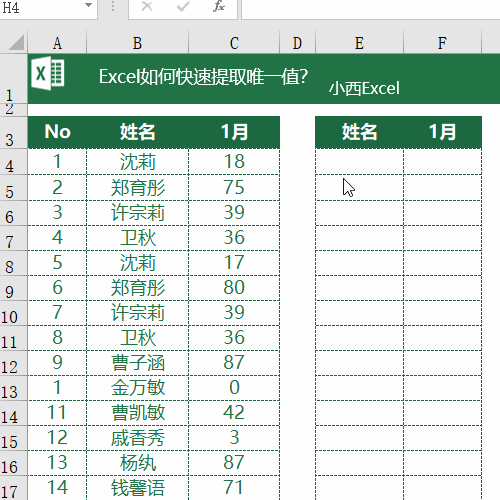Open the Name Box dropdown arrow

88,6
